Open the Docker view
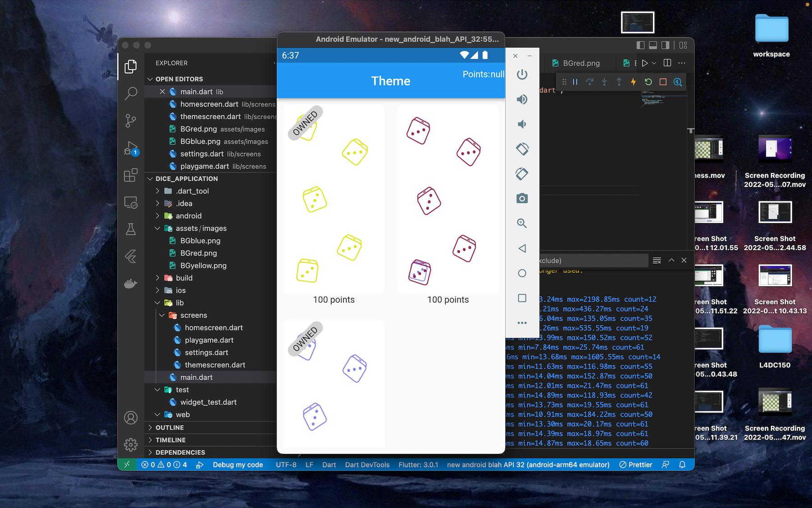The height and width of the screenshot is (508, 812). tap(131, 284)
